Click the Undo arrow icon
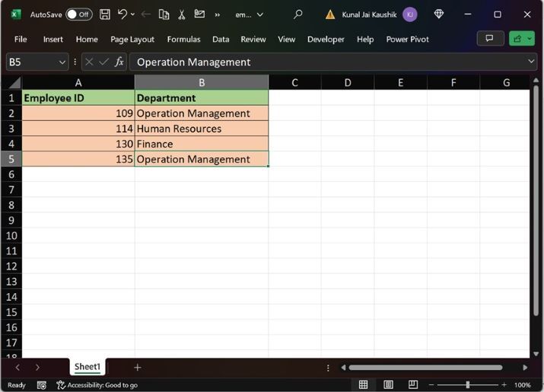 click(122, 14)
